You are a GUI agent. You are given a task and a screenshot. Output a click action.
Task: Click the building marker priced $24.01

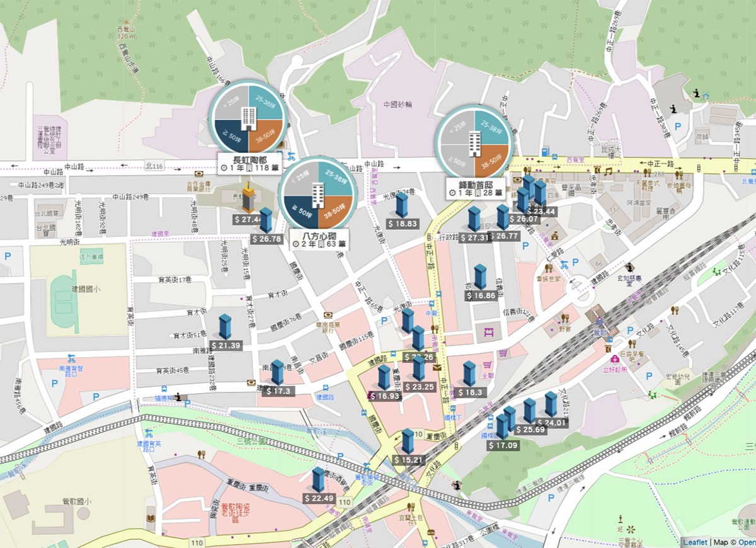click(551, 404)
